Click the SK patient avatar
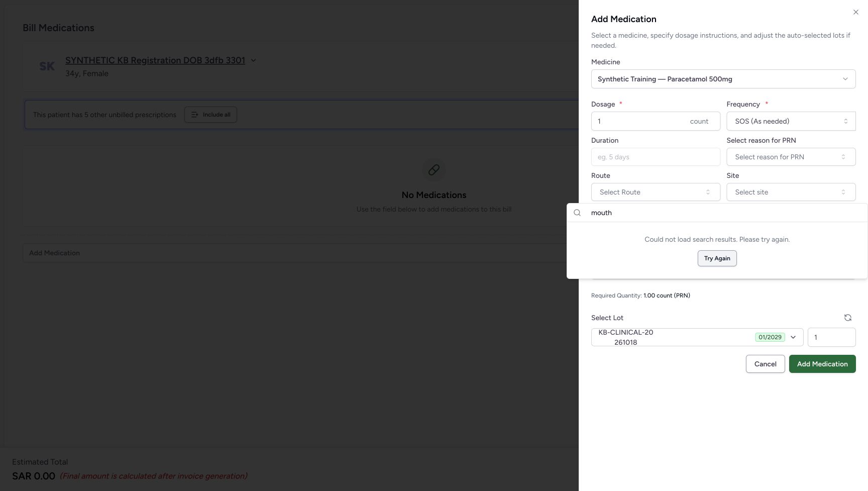868x491 pixels. pos(47,66)
